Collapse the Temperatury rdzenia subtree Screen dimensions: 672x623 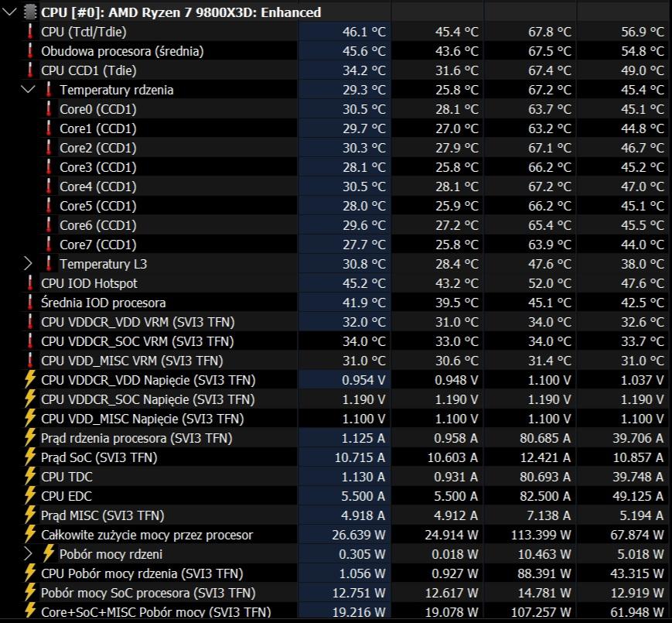click(x=29, y=90)
